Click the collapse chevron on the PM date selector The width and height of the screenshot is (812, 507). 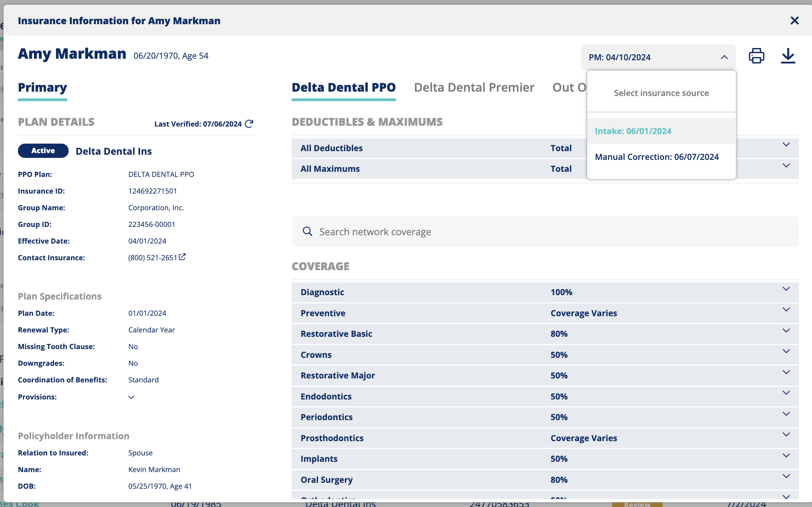(724, 57)
